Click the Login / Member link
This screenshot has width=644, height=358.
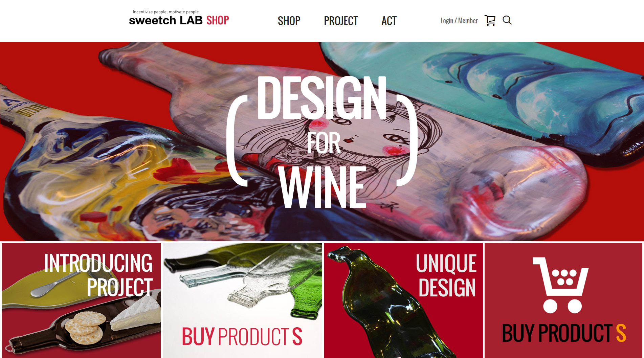pos(459,21)
